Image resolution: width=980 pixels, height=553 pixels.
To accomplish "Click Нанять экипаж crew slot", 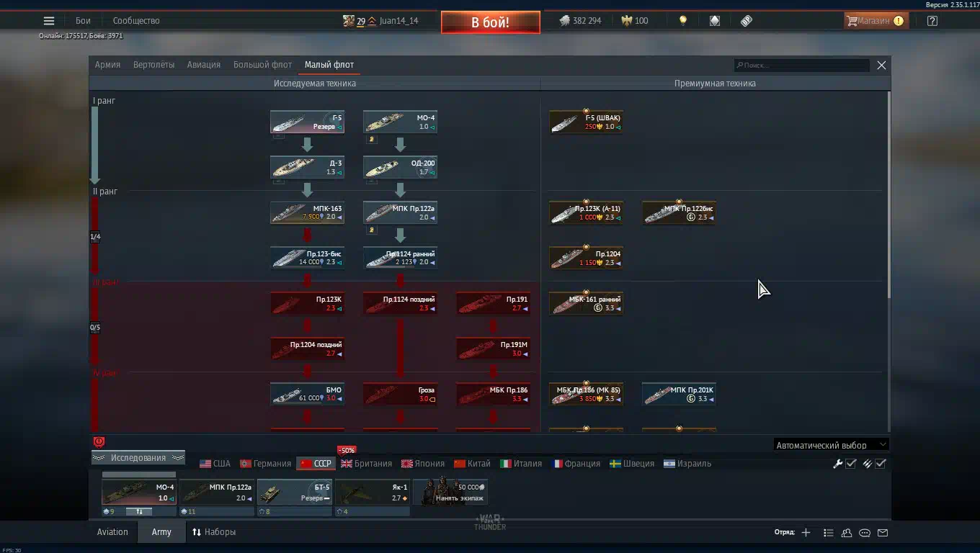I will [450, 493].
